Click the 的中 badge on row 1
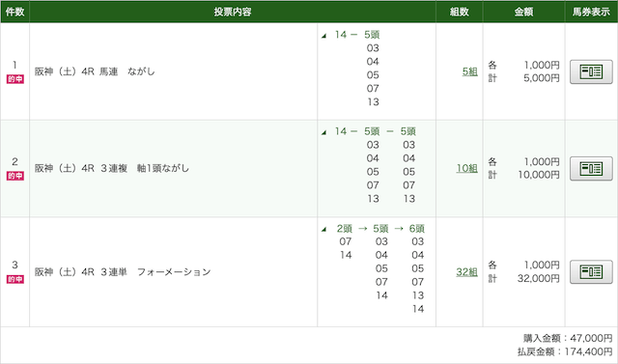618x364 pixels. pos(15,79)
